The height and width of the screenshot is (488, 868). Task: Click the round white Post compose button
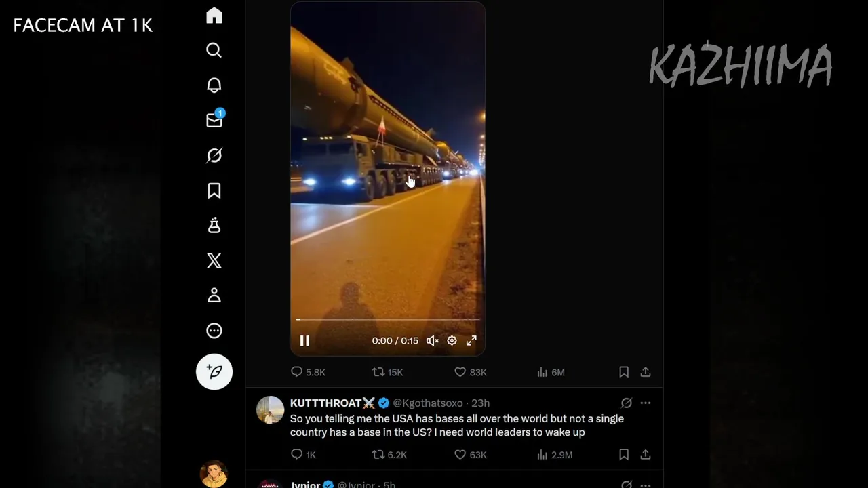tap(214, 371)
